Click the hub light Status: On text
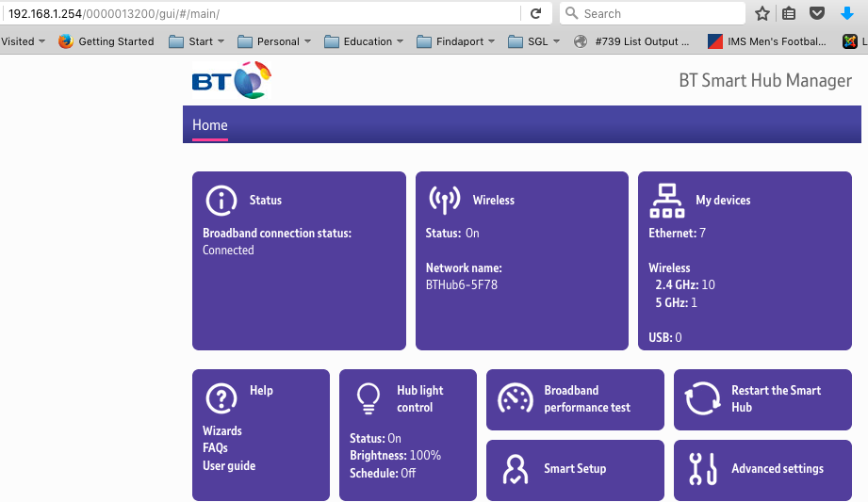 click(x=375, y=439)
